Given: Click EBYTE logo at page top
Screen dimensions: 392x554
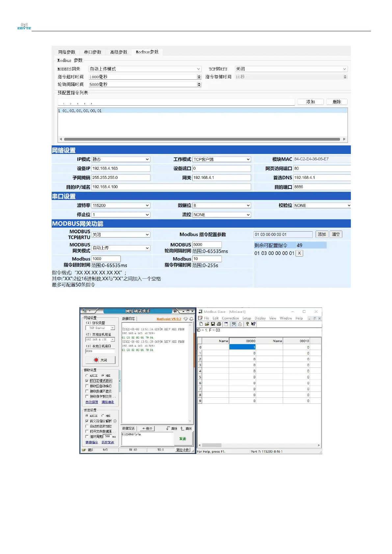Looking at the screenshot, I should click(24, 26).
